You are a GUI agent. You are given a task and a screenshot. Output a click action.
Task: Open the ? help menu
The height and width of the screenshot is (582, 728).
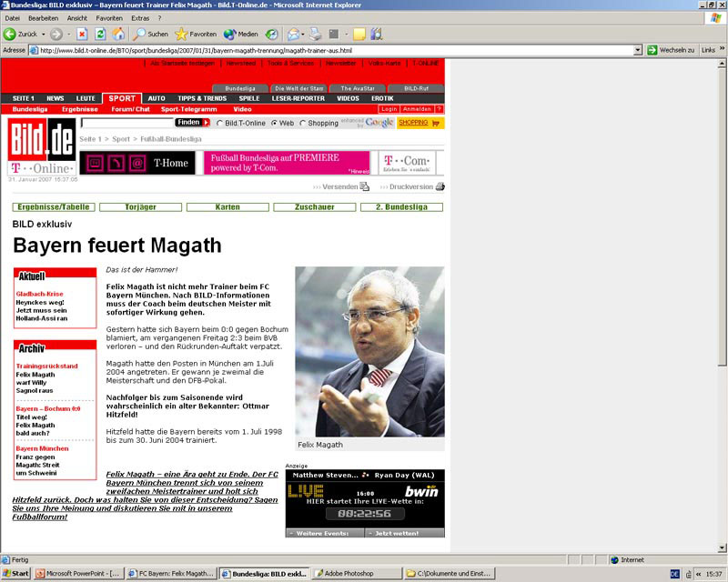pos(159,18)
